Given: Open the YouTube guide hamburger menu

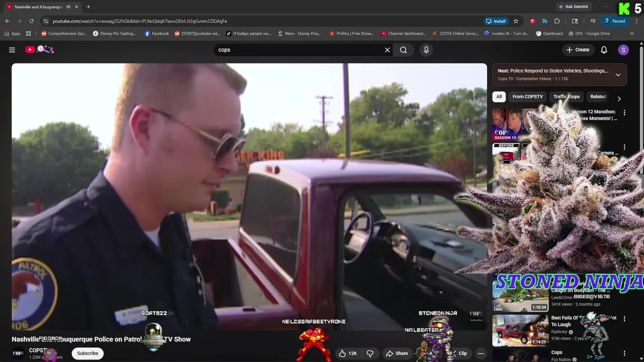Looking at the screenshot, I should coord(12,50).
